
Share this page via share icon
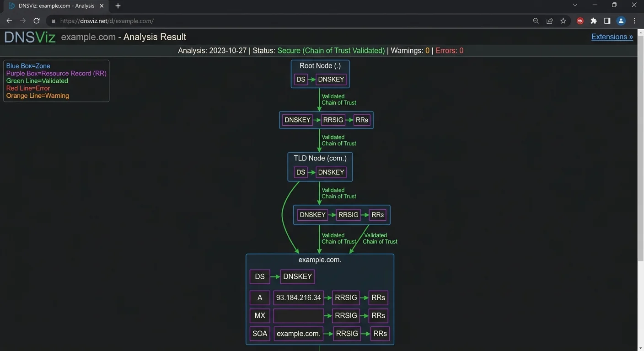[549, 21]
